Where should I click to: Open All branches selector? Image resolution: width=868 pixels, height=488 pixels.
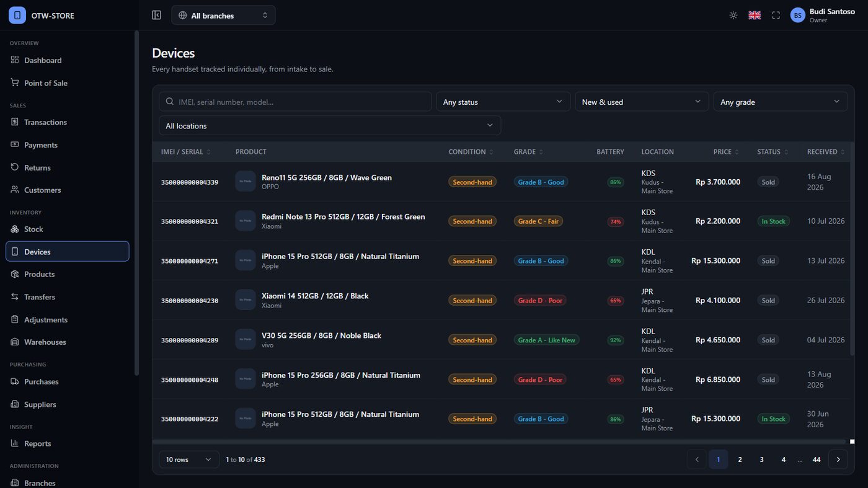click(x=223, y=16)
